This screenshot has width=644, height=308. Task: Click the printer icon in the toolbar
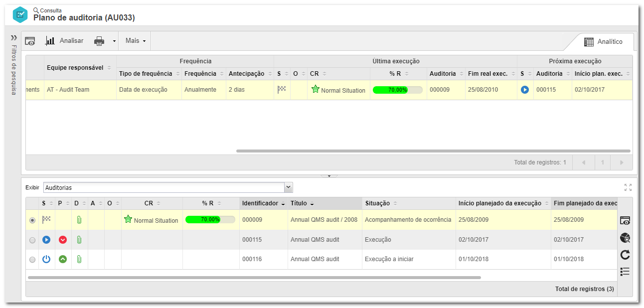(99, 41)
